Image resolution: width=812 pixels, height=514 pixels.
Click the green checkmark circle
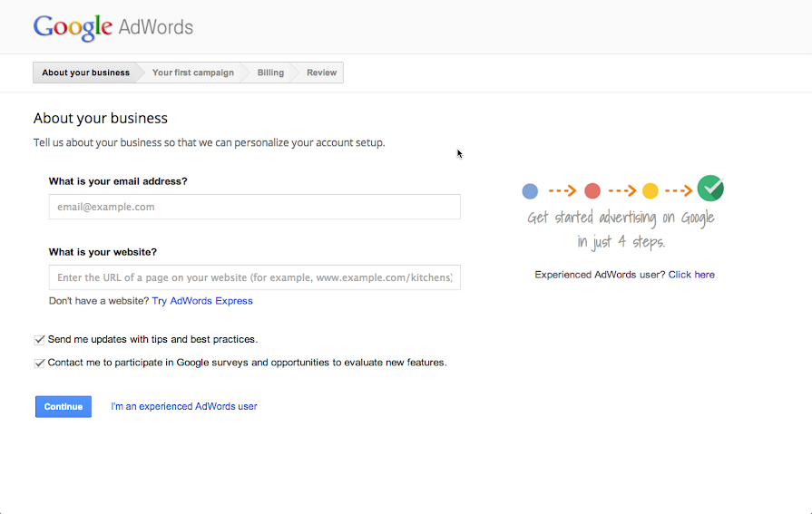pyautogui.click(x=710, y=189)
